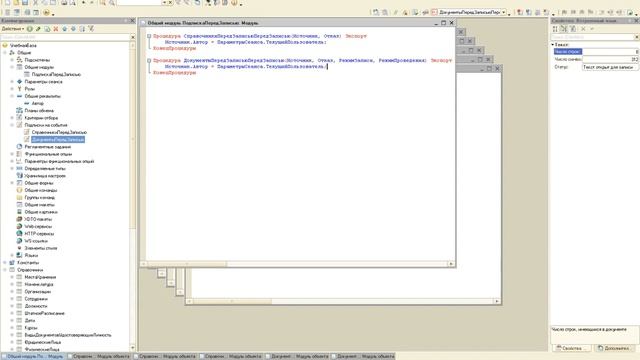Toggle alphabetical sort in properties panel
Viewport: 640px width, 360px height.
pyautogui.click(x=564, y=29)
